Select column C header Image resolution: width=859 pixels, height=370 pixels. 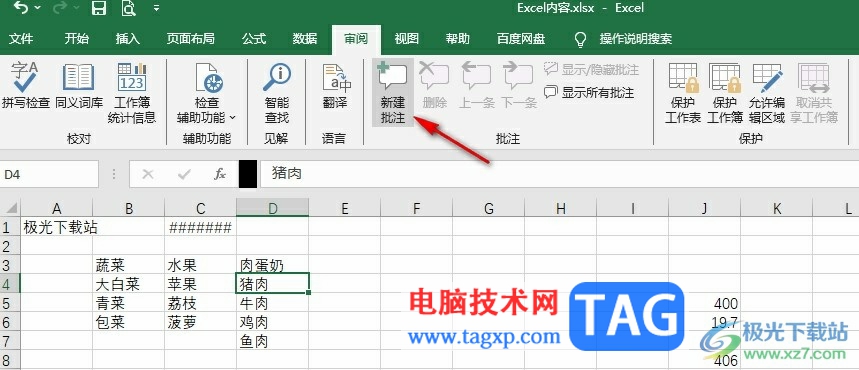pos(201,208)
